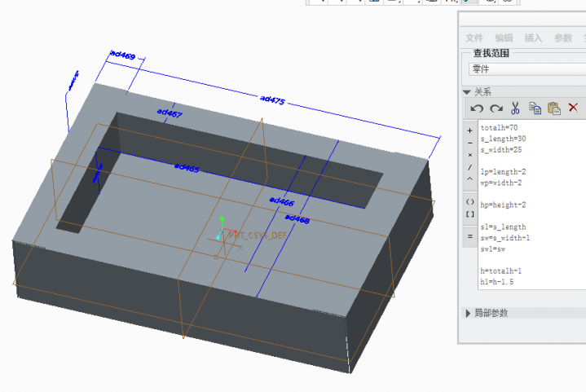The height and width of the screenshot is (392, 586).
Task: Copy relation text using the copy icon
Action: pos(535,108)
